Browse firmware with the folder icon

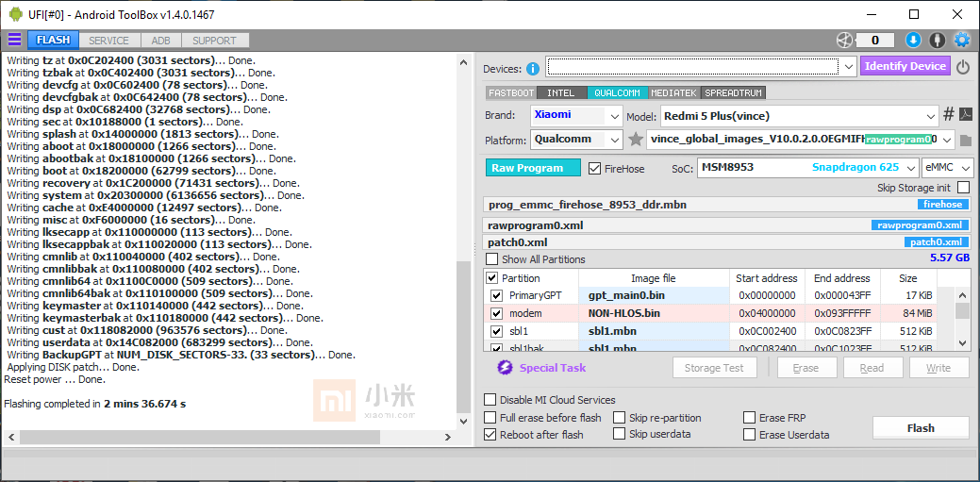[x=966, y=140]
